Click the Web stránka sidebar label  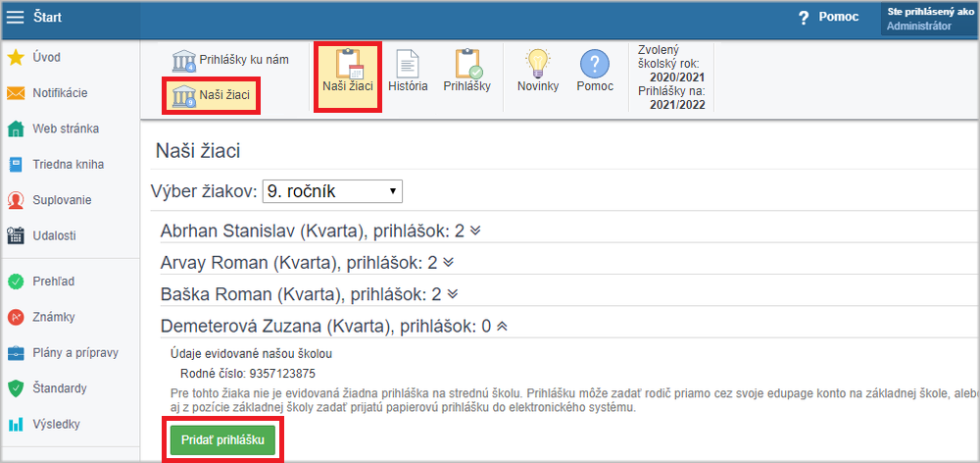click(66, 129)
